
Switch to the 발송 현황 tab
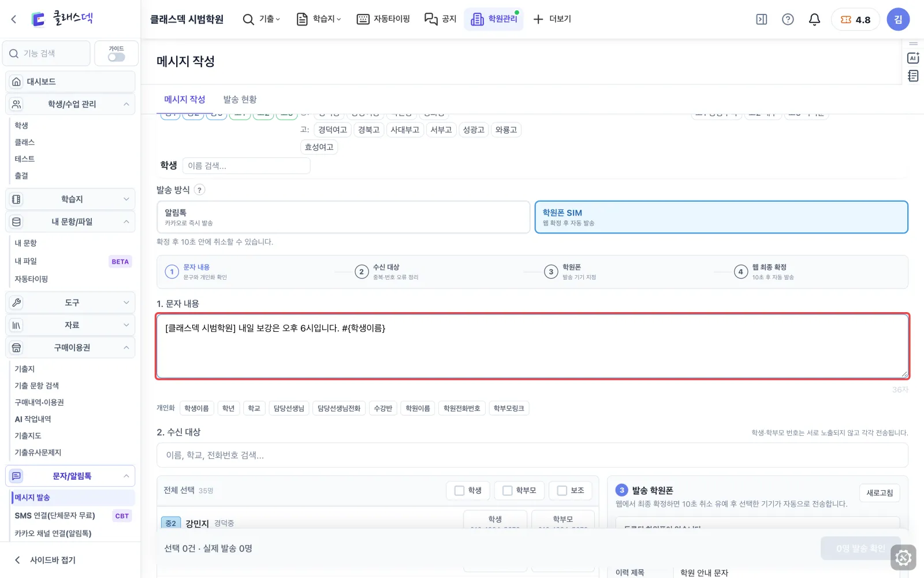click(240, 99)
